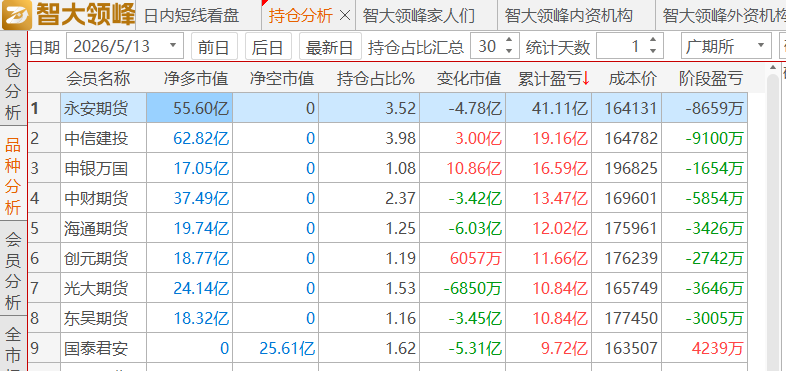Screen dimensions: 786x371
Task: Click 6057万 change value for 创元期货
Action: pyautogui.click(x=463, y=258)
